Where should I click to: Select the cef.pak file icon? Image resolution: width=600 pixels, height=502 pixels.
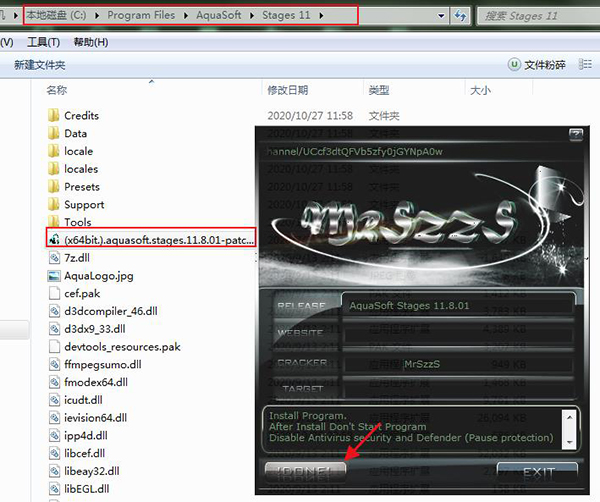click(x=54, y=293)
